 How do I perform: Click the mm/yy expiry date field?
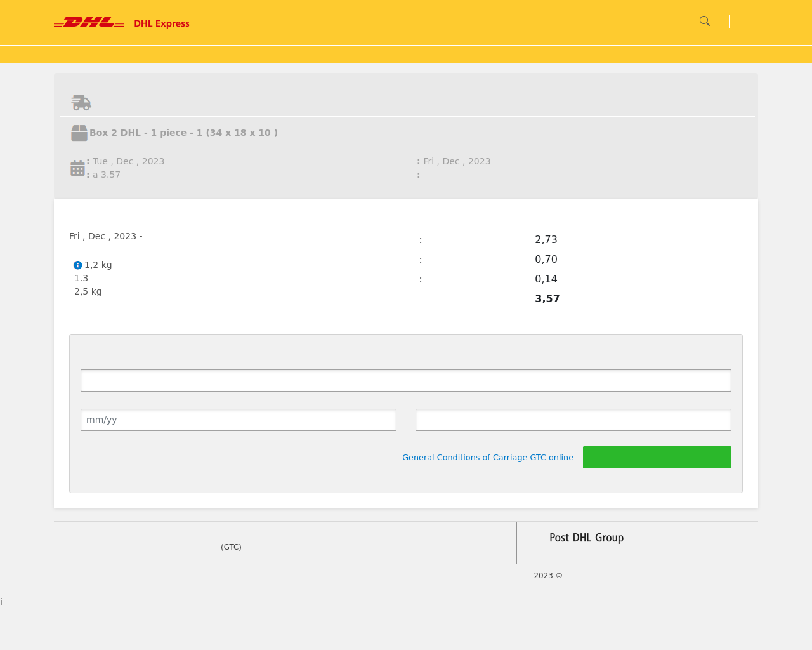pyautogui.click(x=239, y=420)
